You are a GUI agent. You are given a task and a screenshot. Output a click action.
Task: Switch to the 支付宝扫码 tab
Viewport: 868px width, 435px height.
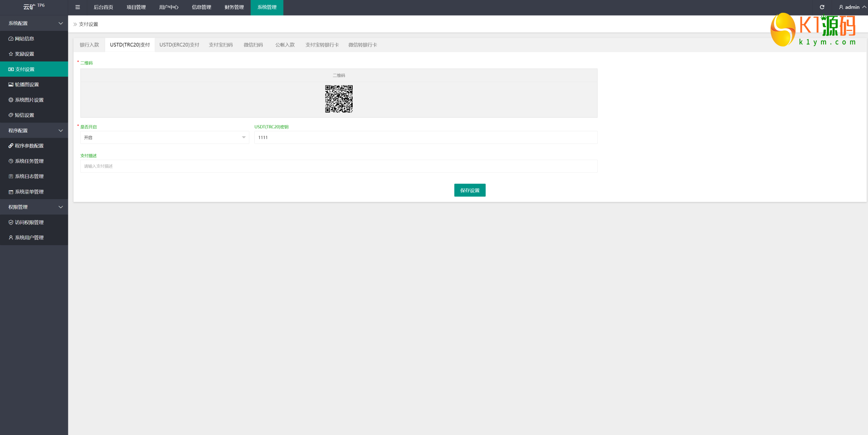pos(221,45)
